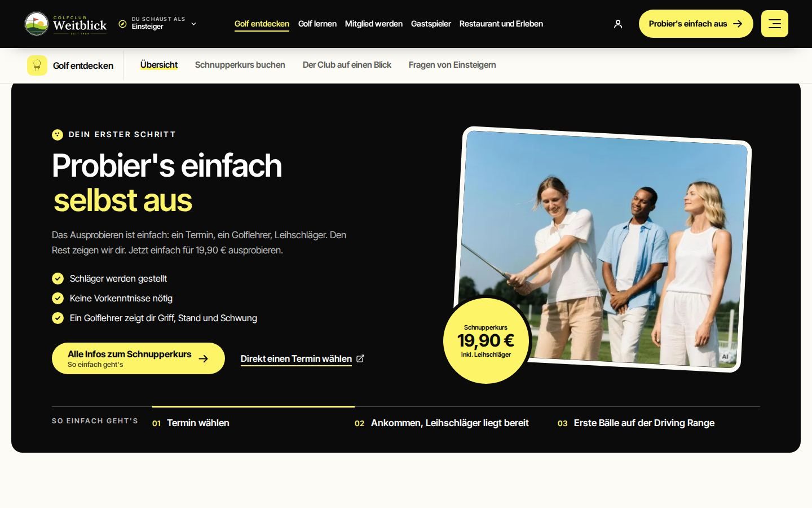This screenshot has width=812, height=508.
Task: Click the arrow in the yellow Schnupperkurs button
Action: (204, 358)
